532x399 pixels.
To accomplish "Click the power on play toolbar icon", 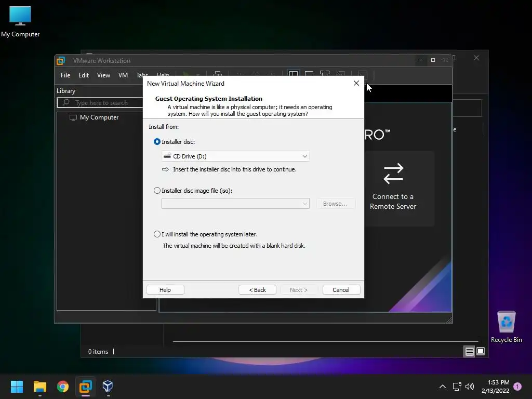I will click(186, 74).
